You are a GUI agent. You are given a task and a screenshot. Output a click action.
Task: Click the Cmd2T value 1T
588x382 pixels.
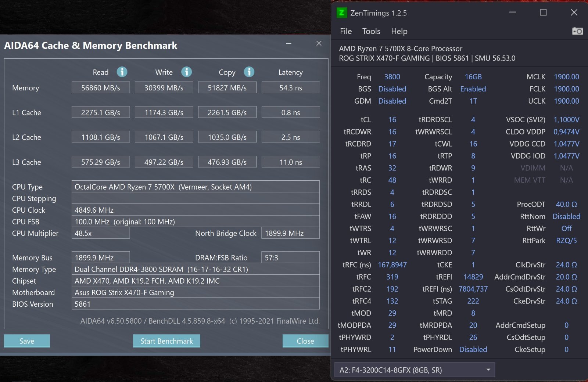point(473,101)
